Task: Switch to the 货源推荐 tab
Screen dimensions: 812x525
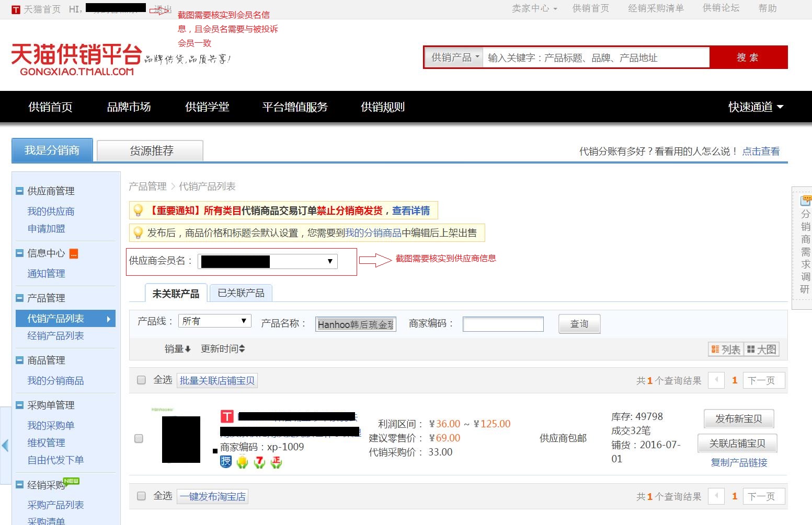Action: (x=151, y=151)
